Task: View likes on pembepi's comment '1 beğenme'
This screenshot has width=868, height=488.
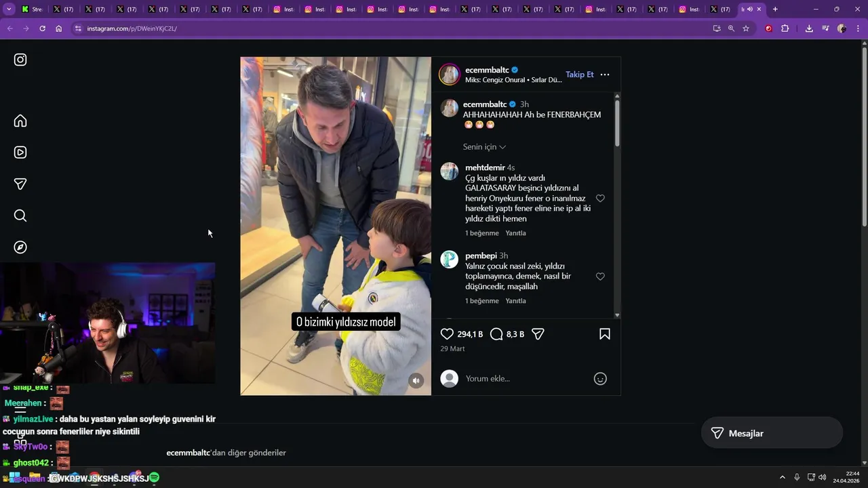Action: click(481, 301)
